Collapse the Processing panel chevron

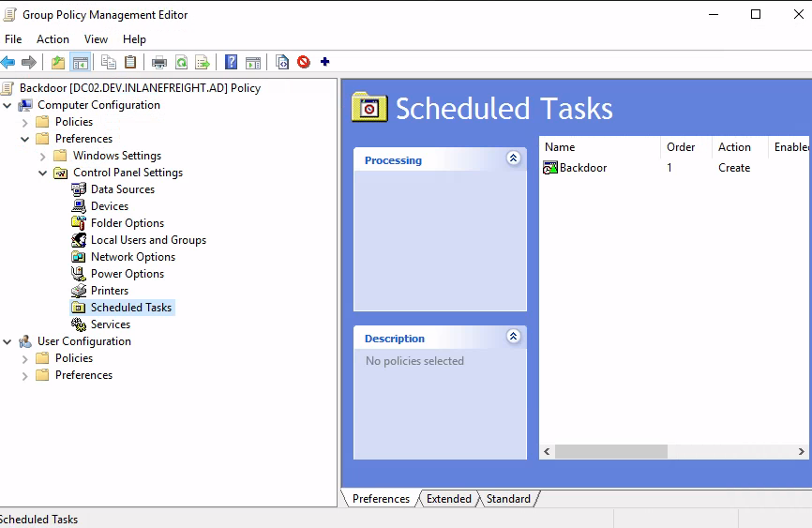point(513,159)
